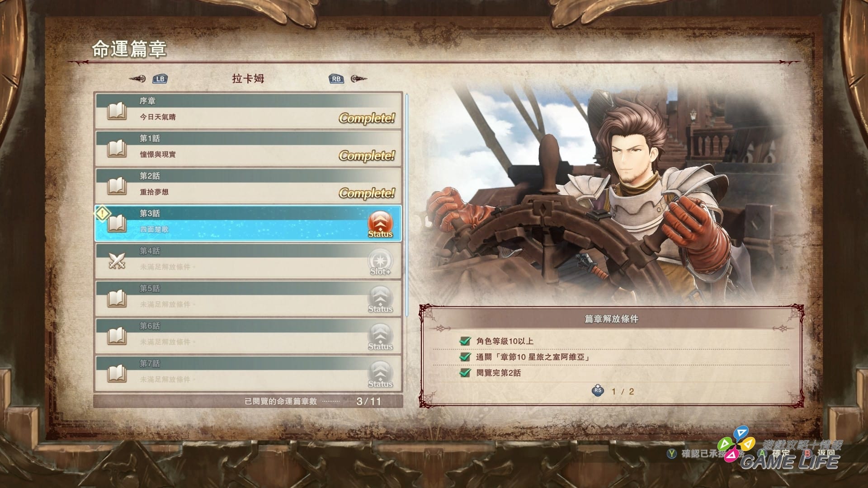Click left arrow beside LB to switch character

tap(137, 79)
